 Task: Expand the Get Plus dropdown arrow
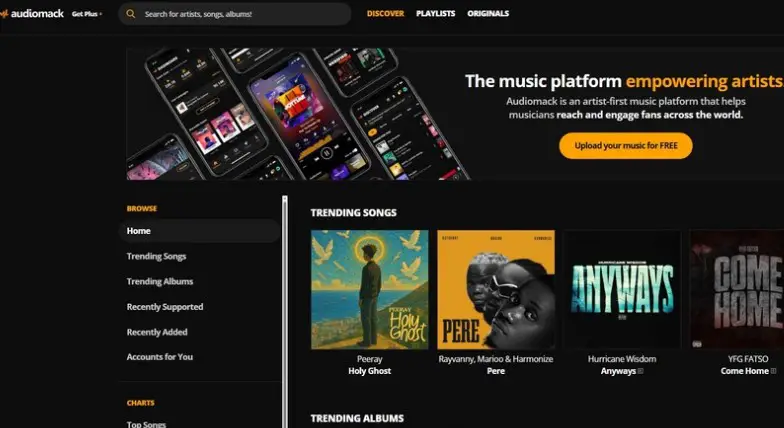pos(100,14)
